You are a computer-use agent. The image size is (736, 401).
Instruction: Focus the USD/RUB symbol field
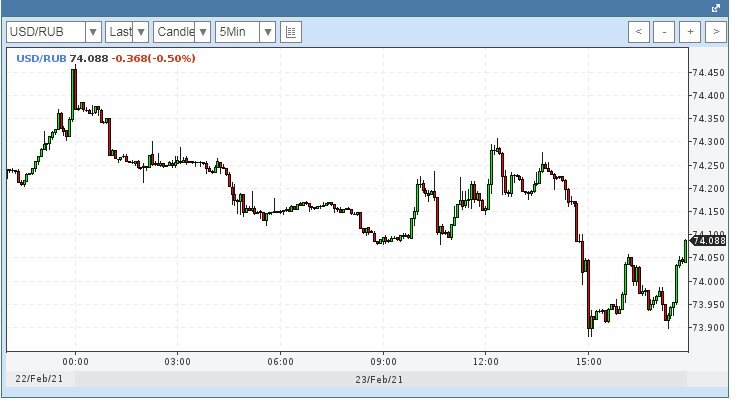(x=46, y=32)
